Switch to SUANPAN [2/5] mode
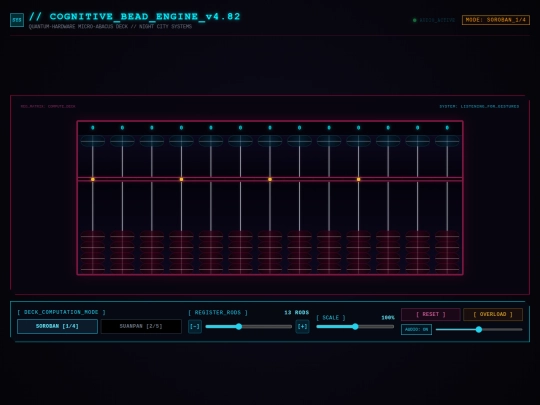 click(141, 326)
